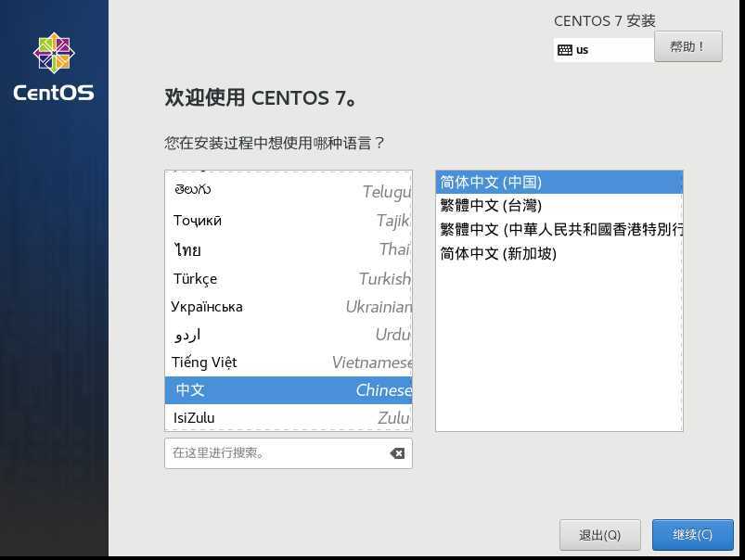Select Українська Ukrainian language row

pos(289,307)
